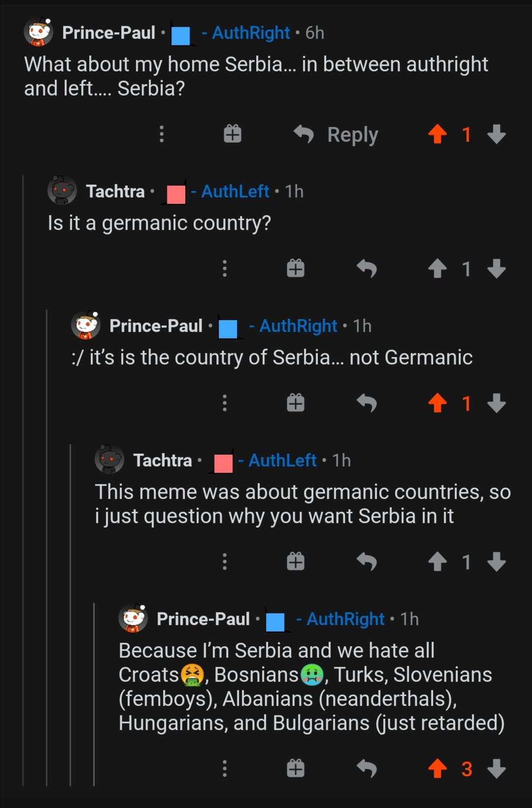Click the reply arrow icon on the bottom comment
Viewport: 532px width, 808px height.
click(x=367, y=768)
